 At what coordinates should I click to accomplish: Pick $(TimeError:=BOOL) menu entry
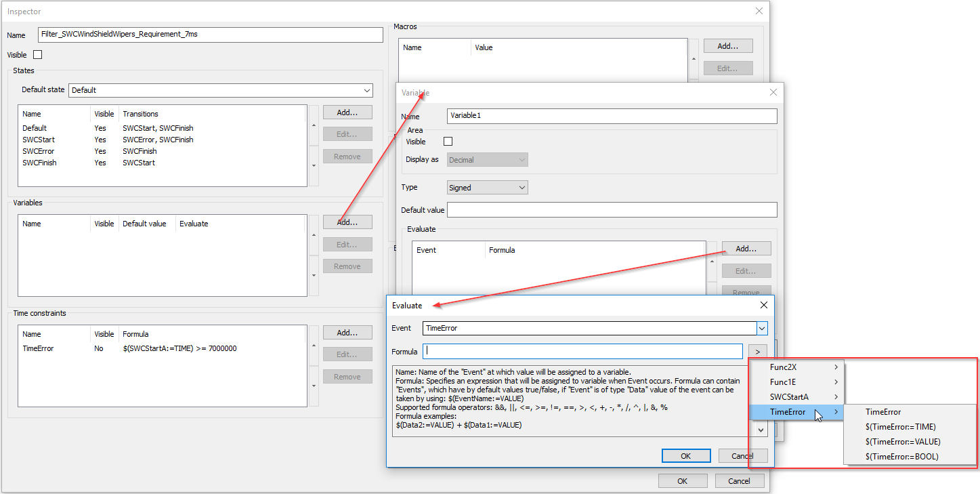pos(901,457)
